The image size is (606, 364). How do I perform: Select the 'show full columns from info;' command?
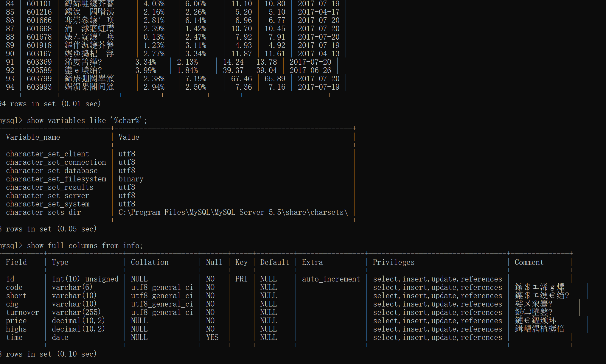point(85,246)
